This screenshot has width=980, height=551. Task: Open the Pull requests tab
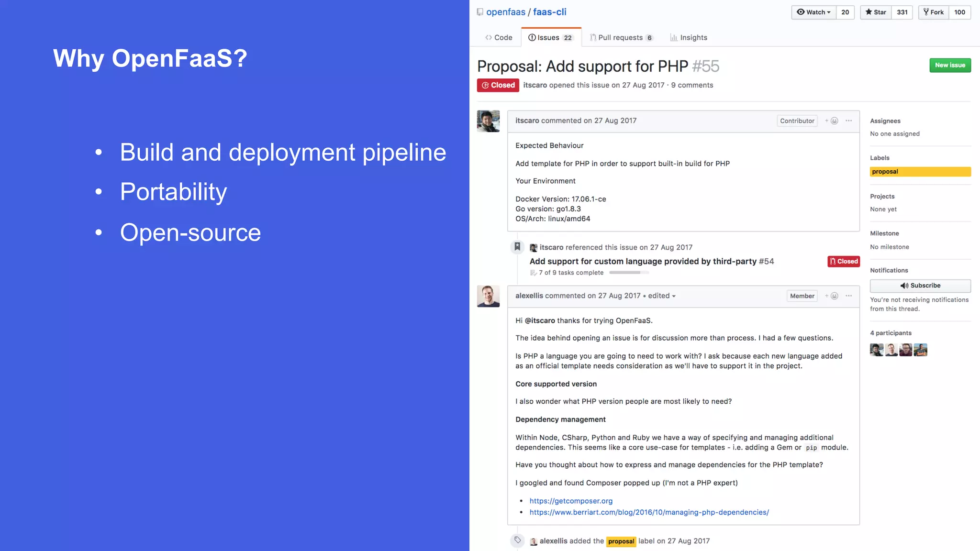pos(621,37)
